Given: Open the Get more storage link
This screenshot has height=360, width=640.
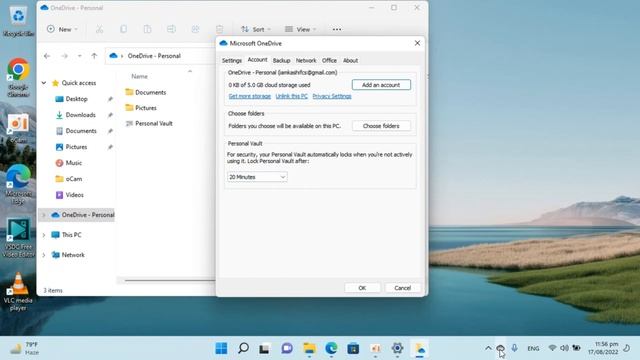Looking at the screenshot, I should tap(249, 96).
